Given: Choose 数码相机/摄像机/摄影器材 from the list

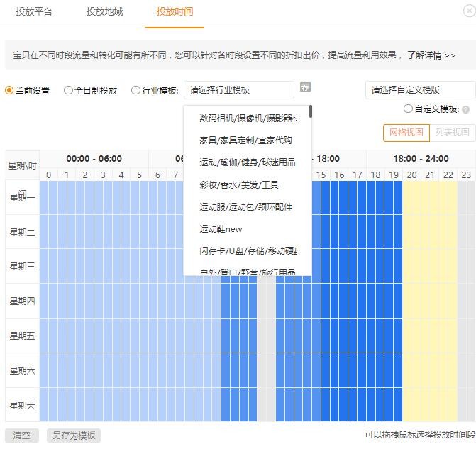Looking at the screenshot, I should [x=248, y=118].
